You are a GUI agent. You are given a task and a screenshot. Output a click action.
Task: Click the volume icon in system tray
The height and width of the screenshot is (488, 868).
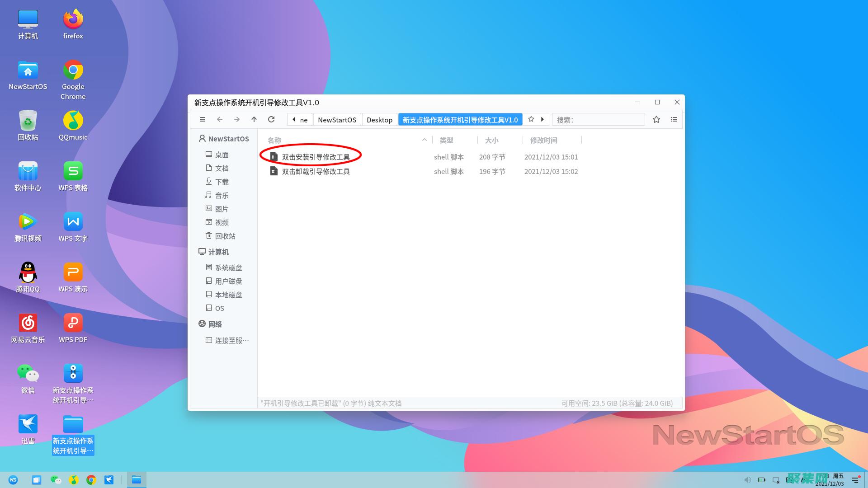(x=747, y=480)
